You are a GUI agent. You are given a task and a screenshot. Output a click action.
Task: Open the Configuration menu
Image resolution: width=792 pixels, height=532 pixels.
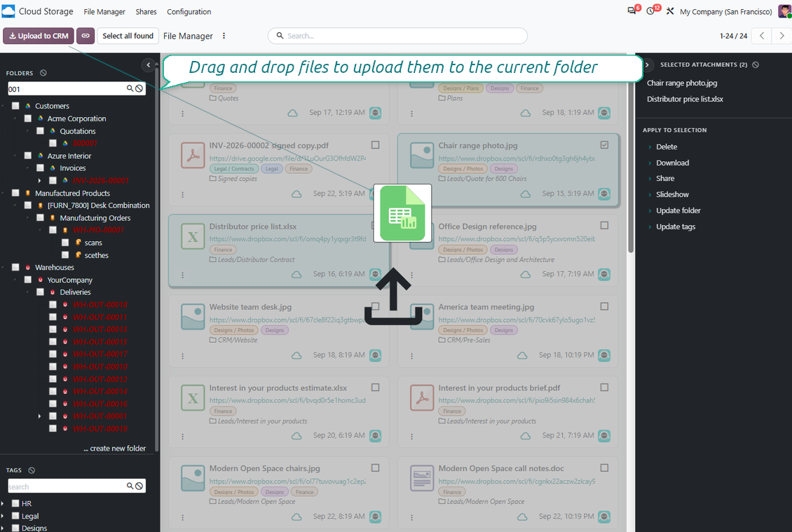point(189,12)
